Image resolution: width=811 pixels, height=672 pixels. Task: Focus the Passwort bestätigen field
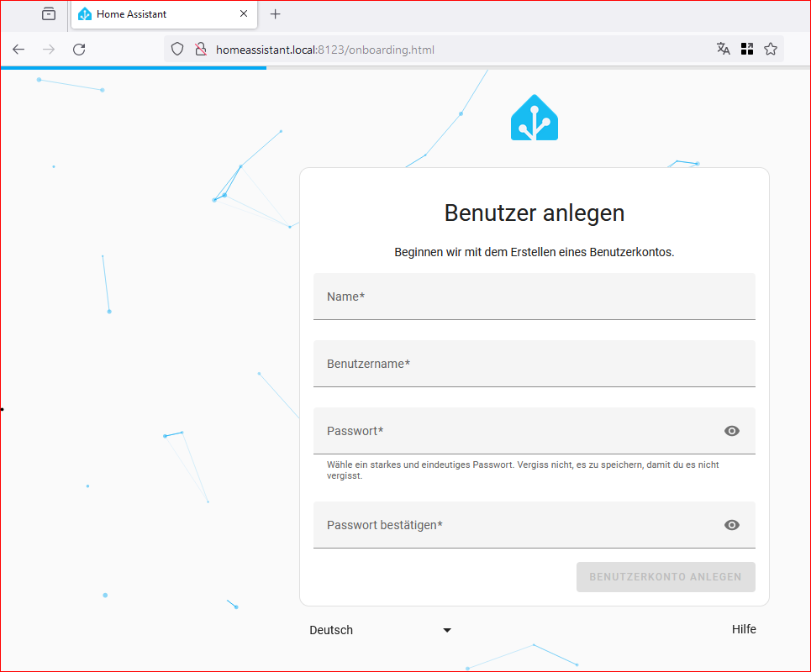(535, 525)
